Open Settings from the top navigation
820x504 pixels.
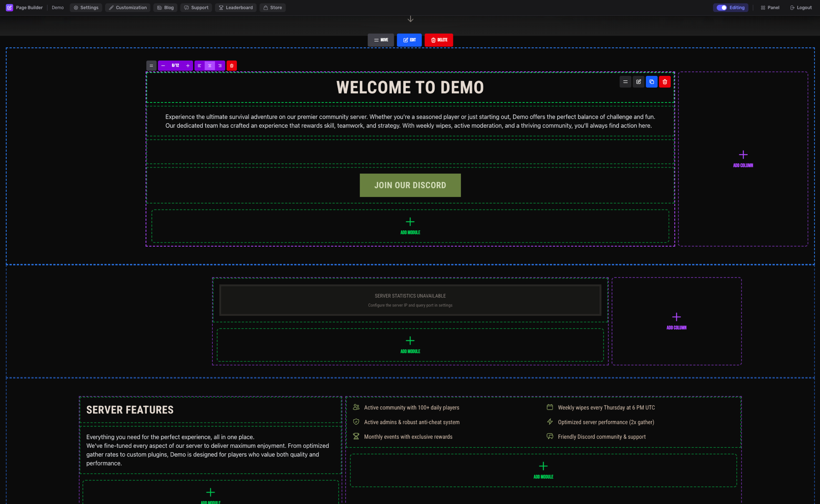(x=86, y=7)
